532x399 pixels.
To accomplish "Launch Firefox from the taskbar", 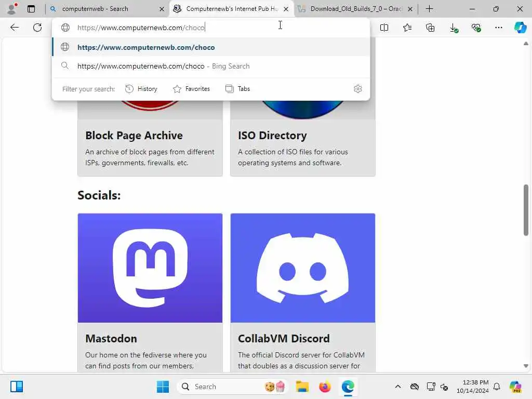I will 325,387.
